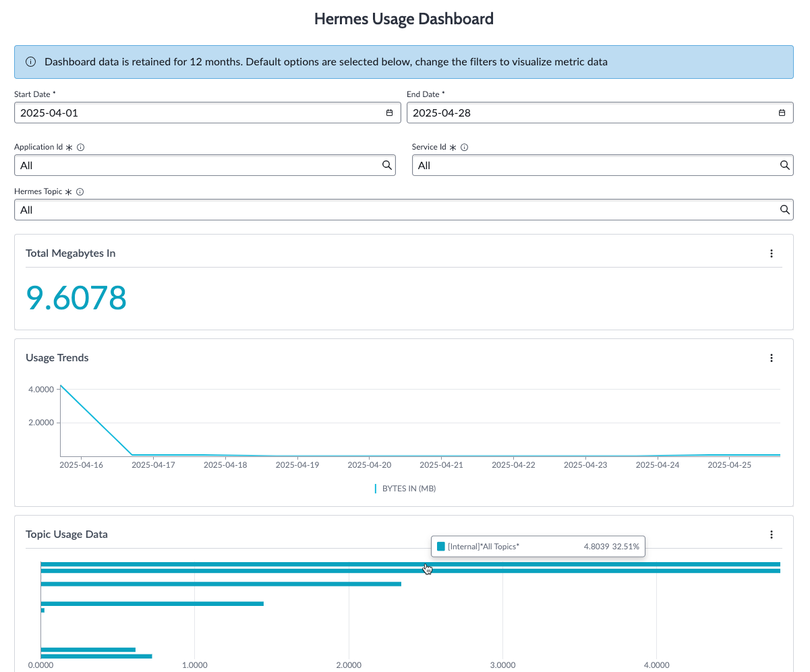Click the 3.0000 x-axis label in Topic Usage Data

pos(502,665)
